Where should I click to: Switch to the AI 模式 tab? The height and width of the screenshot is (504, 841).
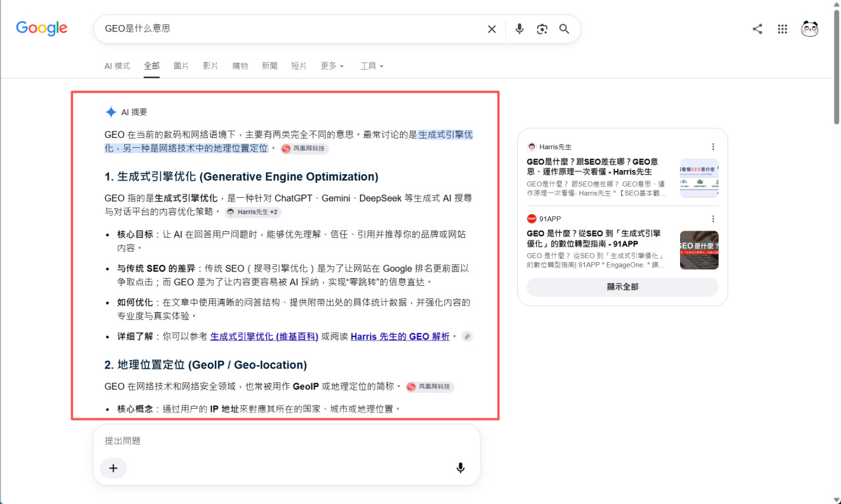point(117,66)
